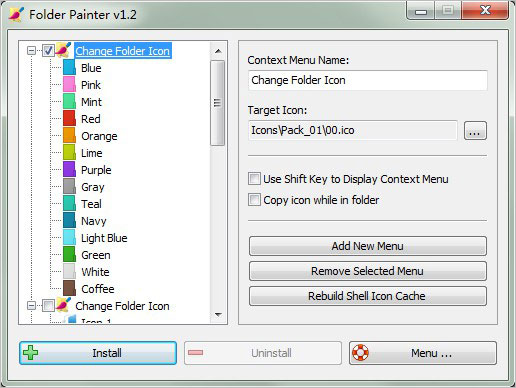516x388 pixels.
Task: Click the Orange folder color icon
Action: click(69, 136)
